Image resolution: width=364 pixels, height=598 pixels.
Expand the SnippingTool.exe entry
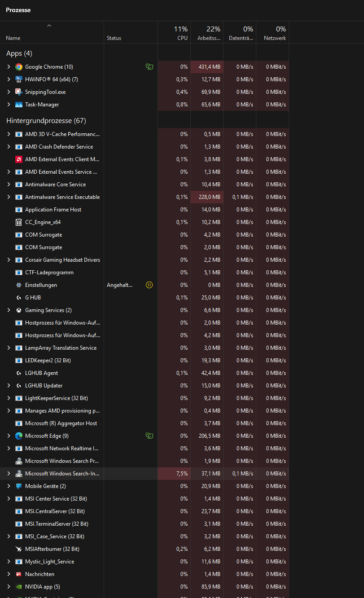(9, 92)
